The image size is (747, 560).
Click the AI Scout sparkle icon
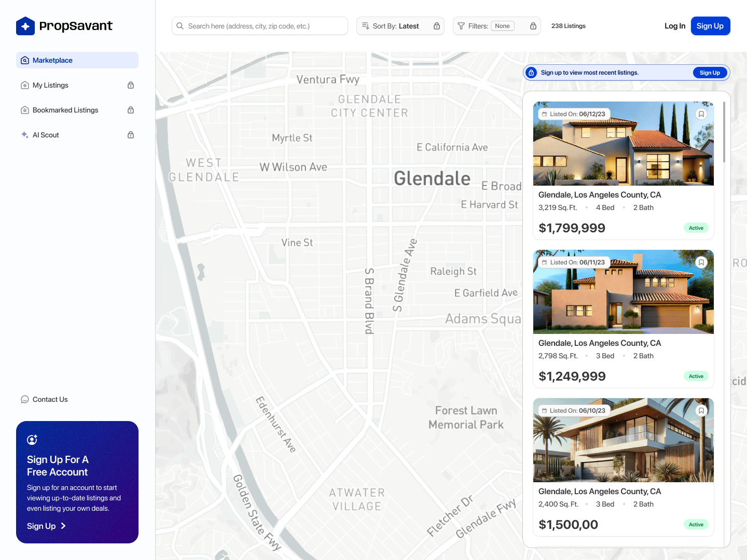[x=25, y=135]
